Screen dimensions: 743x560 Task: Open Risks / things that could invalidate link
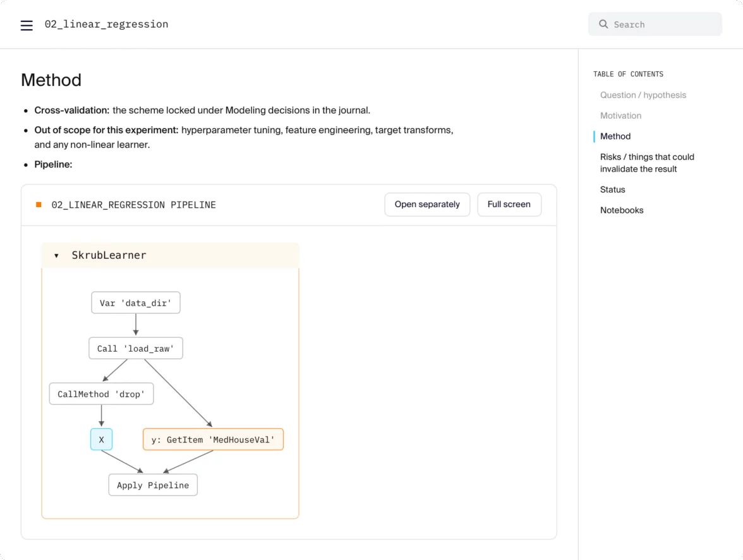[x=647, y=163]
